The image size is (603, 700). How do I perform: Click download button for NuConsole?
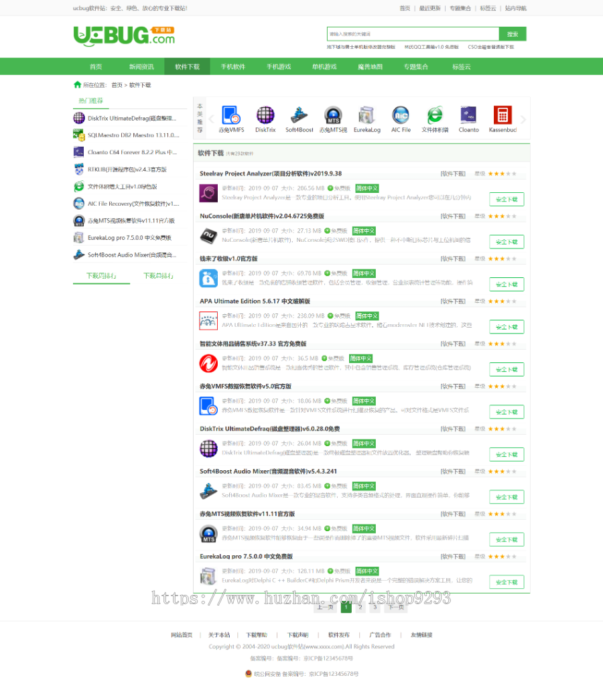coord(507,242)
